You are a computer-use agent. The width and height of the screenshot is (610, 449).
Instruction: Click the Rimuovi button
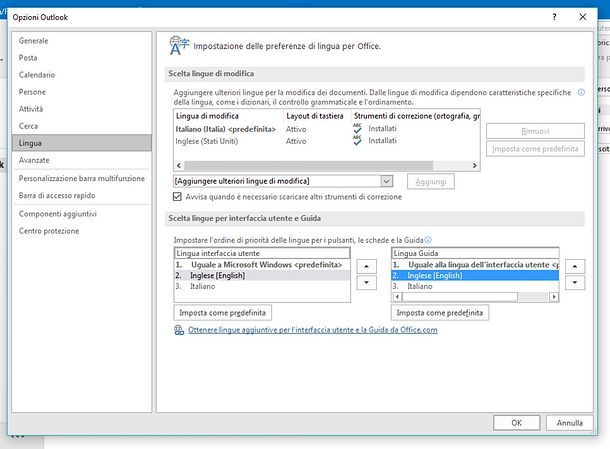[535, 131]
